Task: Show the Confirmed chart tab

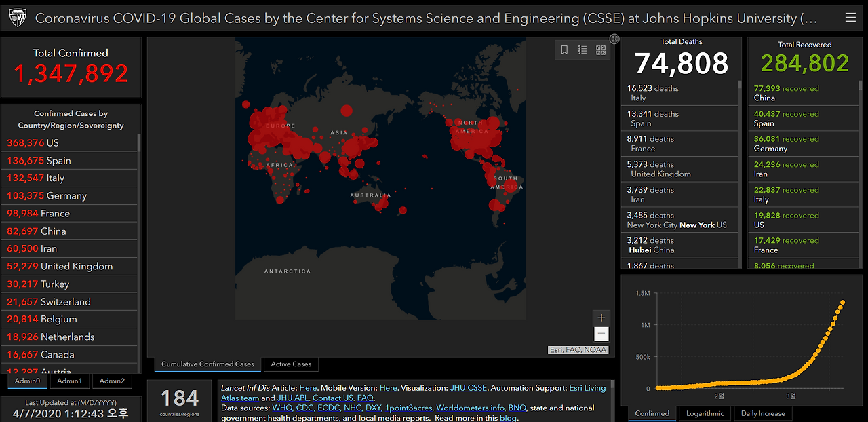Action: (x=652, y=413)
